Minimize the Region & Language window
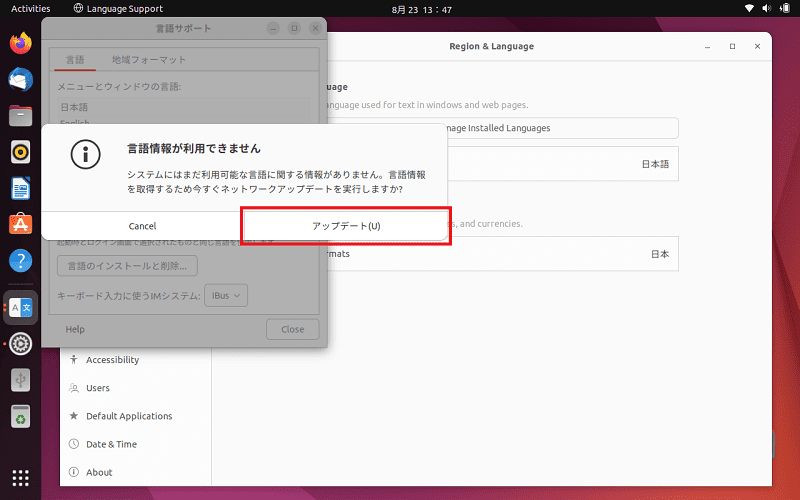 [x=708, y=46]
